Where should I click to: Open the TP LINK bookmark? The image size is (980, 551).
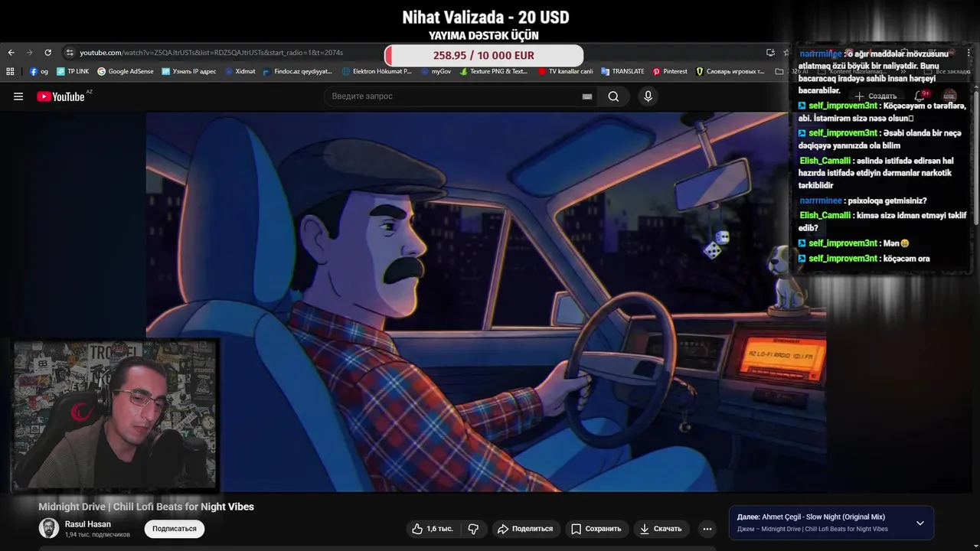73,71
